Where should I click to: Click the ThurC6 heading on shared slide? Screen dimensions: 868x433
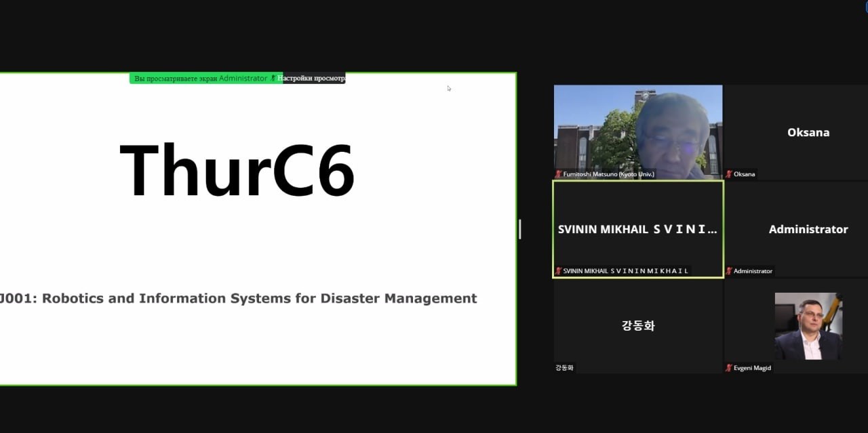click(x=237, y=169)
